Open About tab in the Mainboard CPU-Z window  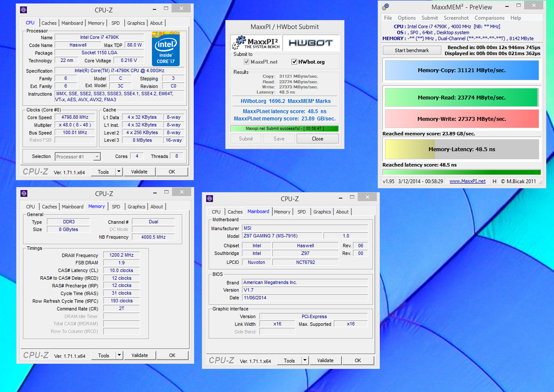[x=342, y=212]
